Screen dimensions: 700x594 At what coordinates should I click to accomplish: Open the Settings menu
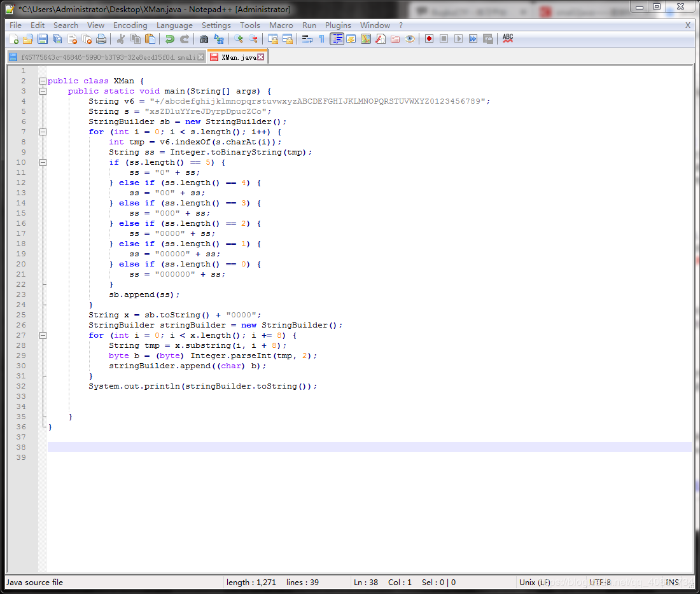216,25
